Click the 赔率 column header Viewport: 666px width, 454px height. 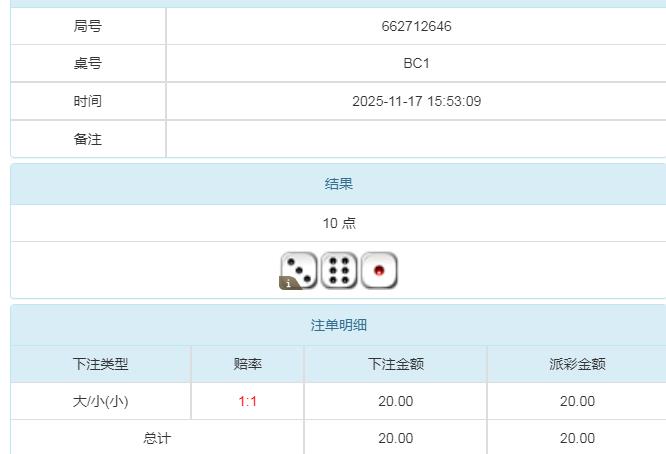pyautogui.click(x=248, y=364)
